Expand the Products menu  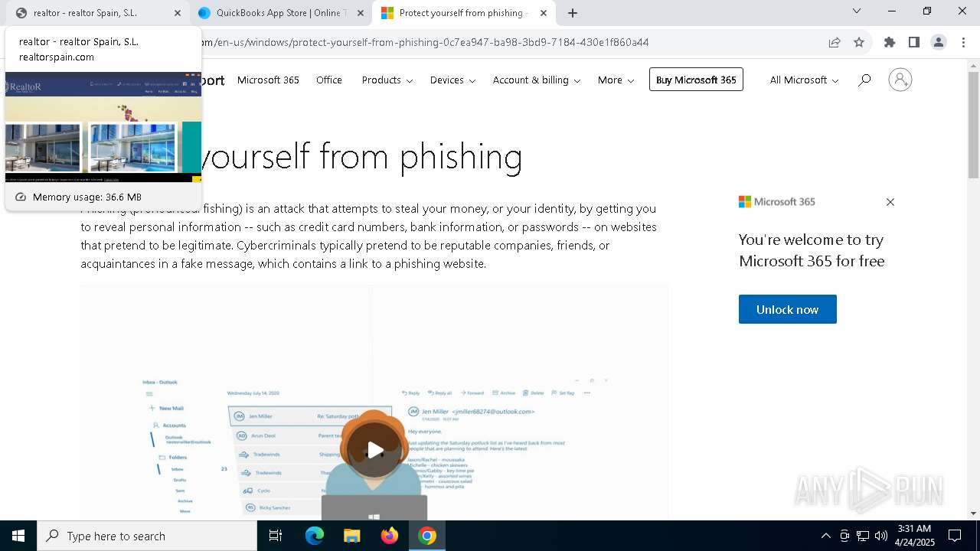tap(387, 80)
